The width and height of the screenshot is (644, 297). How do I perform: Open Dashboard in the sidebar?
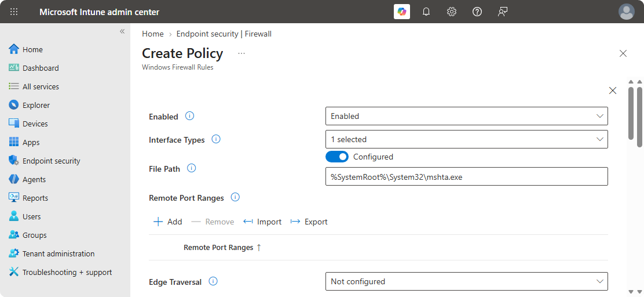pos(41,68)
